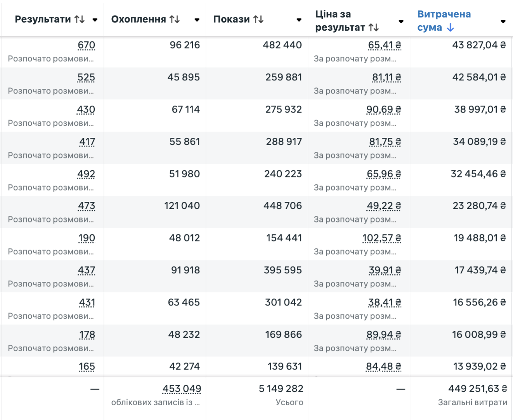This screenshot has width=513, height=420.
Task: Select the Витрачена сума header label
Action: [444, 21]
